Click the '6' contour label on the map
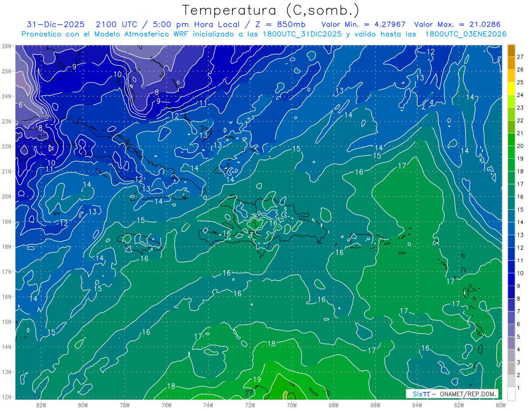 click(21, 105)
